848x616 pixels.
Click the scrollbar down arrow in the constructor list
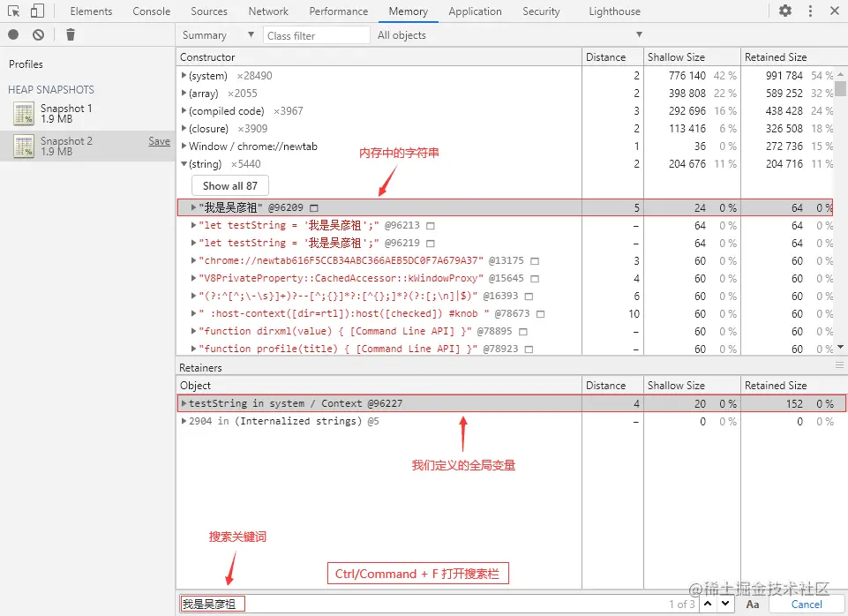840,347
